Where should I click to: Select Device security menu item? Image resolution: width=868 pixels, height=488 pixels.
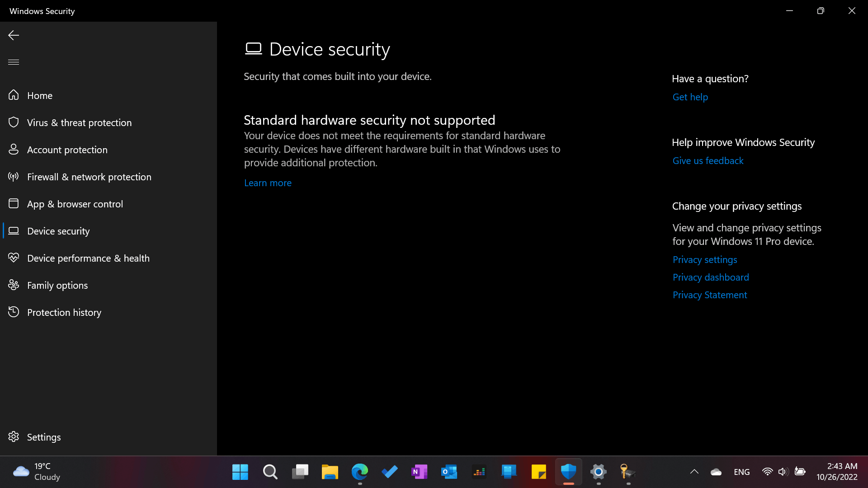pos(58,231)
